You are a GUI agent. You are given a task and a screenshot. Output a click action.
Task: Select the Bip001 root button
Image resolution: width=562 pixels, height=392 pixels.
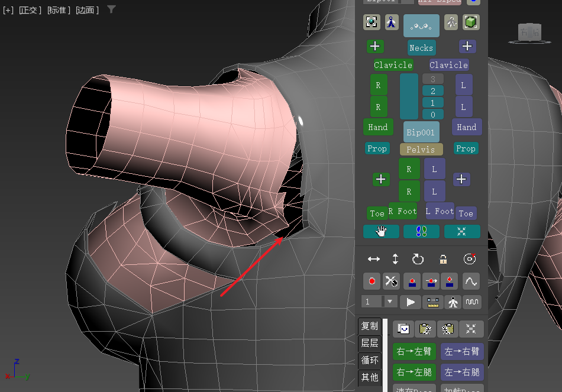click(x=421, y=132)
